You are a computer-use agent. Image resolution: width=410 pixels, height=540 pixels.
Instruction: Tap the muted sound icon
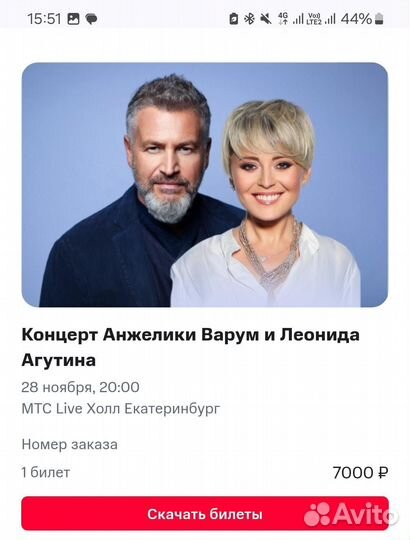click(266, 19)
